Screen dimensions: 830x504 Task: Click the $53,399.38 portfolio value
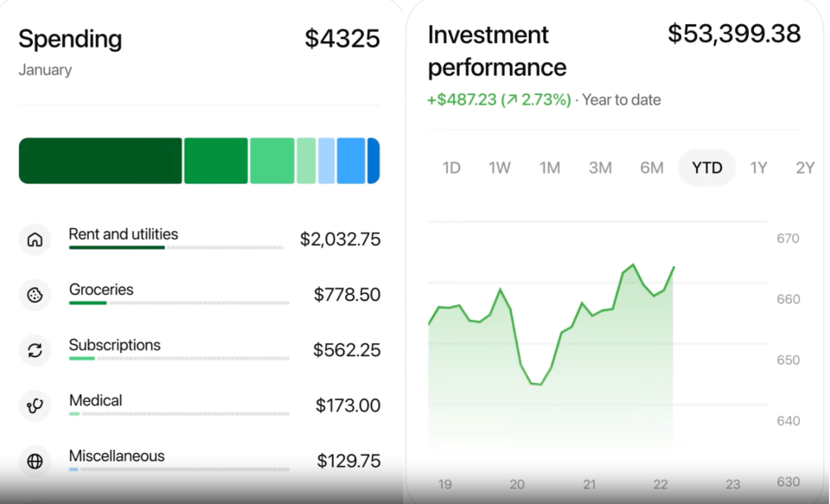pos(734,34)
